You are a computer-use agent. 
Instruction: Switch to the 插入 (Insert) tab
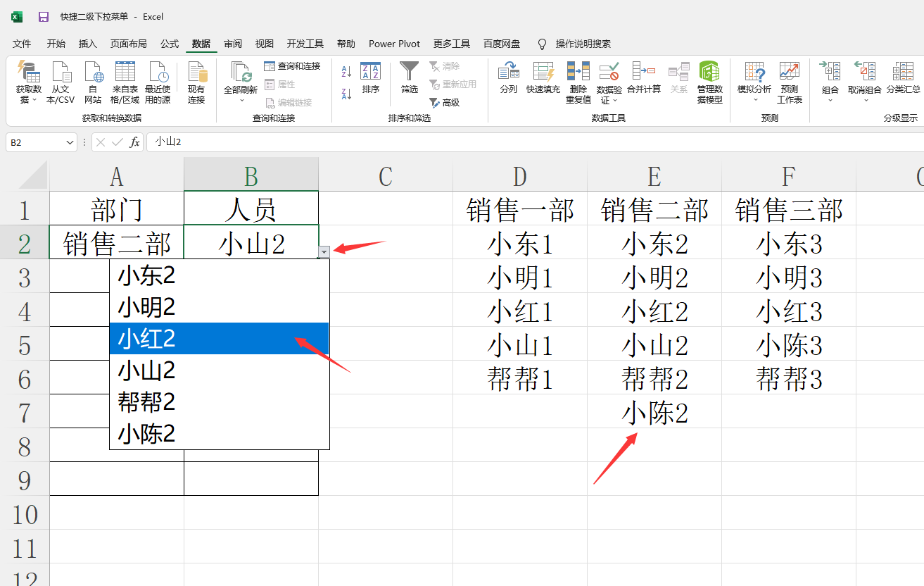[88, 44]
